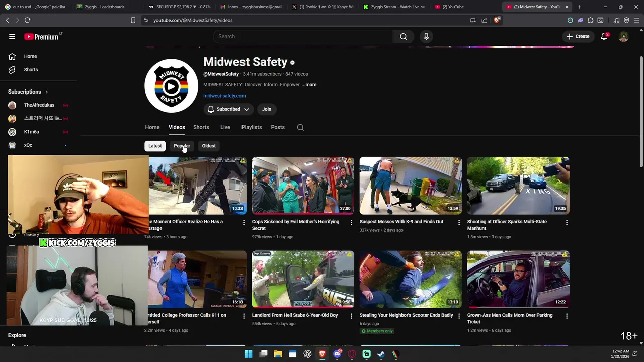Image resolution: width=644 pixels, height=362 pixels.
Task: Open the Shorts channel tab
Action: tap(201, 127)
